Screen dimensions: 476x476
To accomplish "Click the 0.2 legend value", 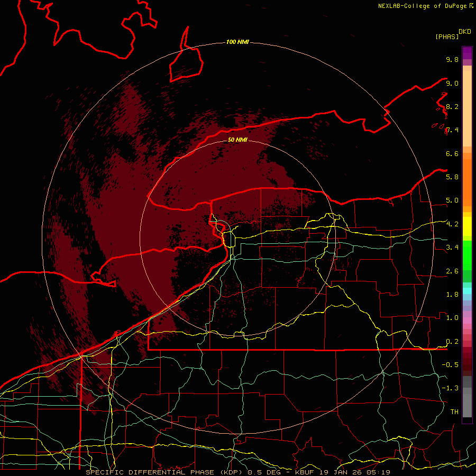I will click(x=452, y=342).
